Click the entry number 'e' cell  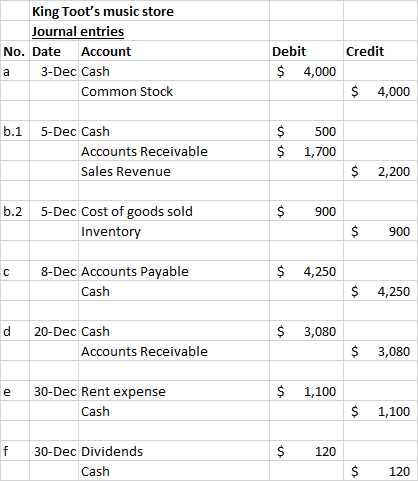15,391
